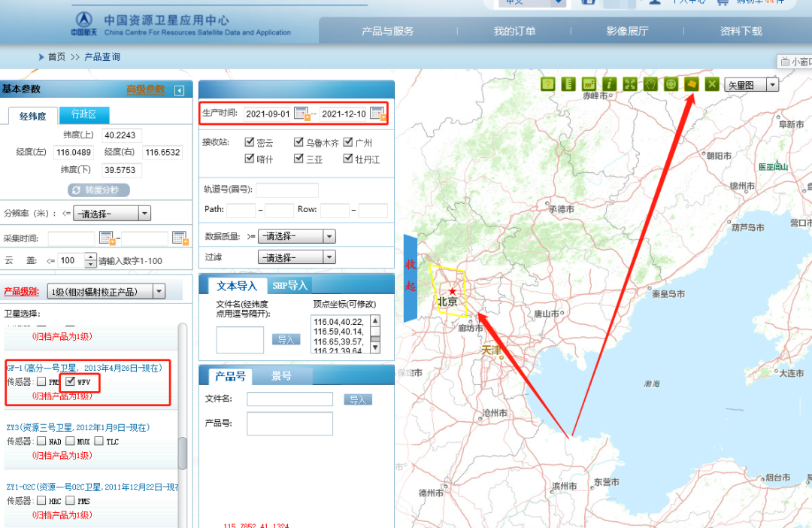Open the map help tool icon

tap(547, 84)
